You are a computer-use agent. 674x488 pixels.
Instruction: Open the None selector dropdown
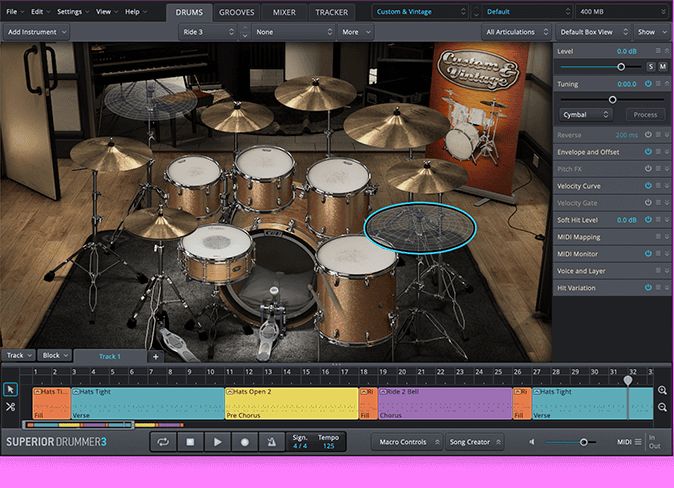click(294, 32)
